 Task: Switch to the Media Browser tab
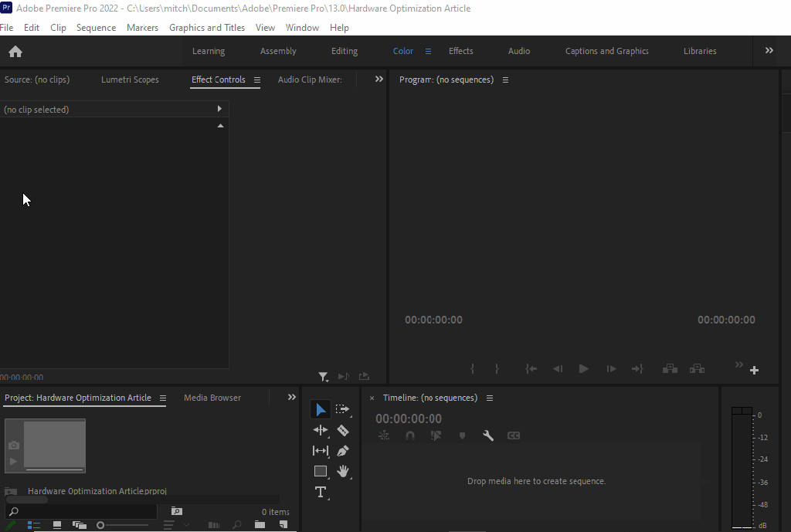click(212, 398)
